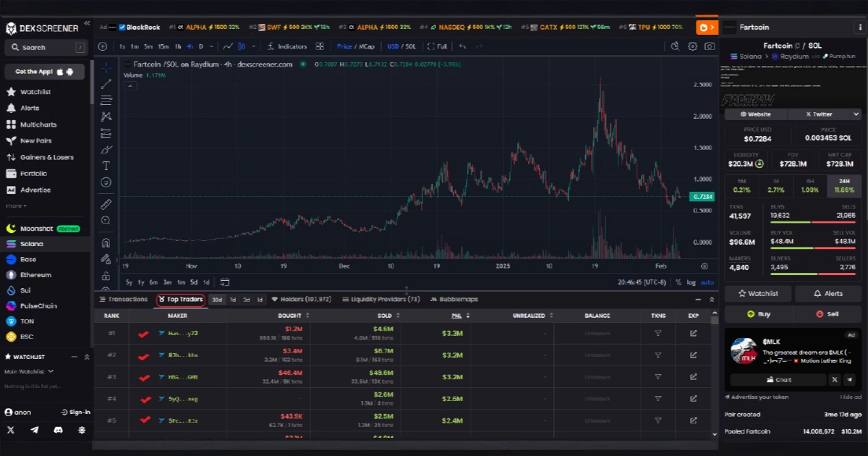Collapse the left sidebar chevrons
The width and height of the screenshot is (868, 456).
click(87, 24)
